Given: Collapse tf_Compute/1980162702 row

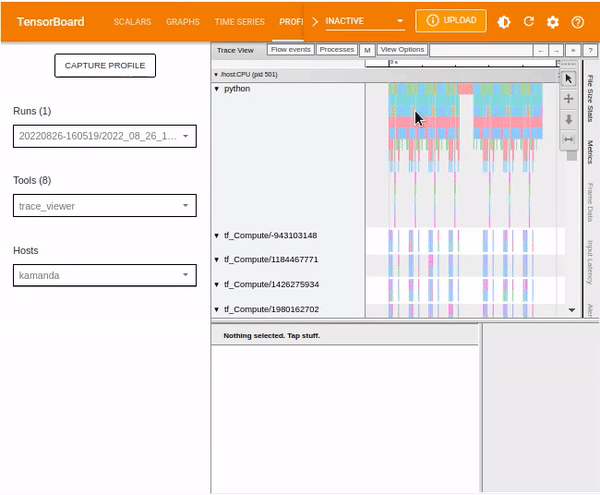Looking at the screenshot, I should click(x=217, y=309).
